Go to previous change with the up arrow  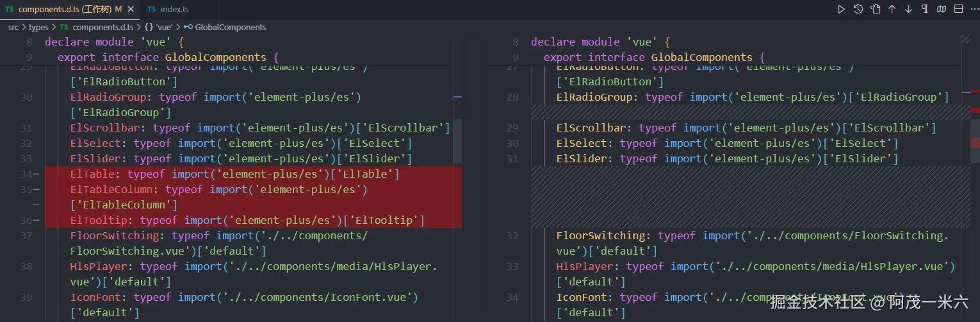tap(892, 9)
